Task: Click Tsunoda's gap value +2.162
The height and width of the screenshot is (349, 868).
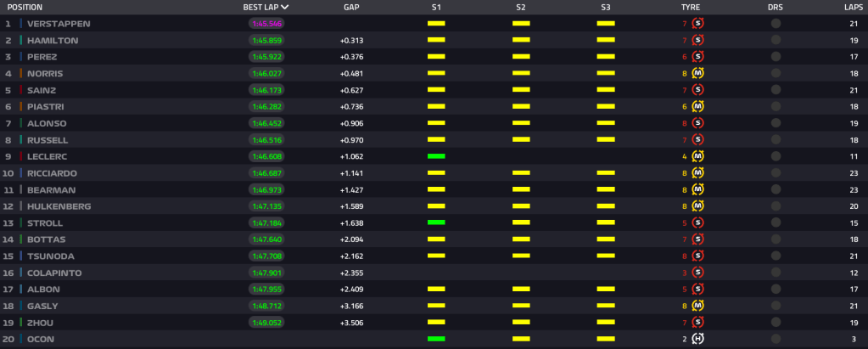Action: click(351, 256)
